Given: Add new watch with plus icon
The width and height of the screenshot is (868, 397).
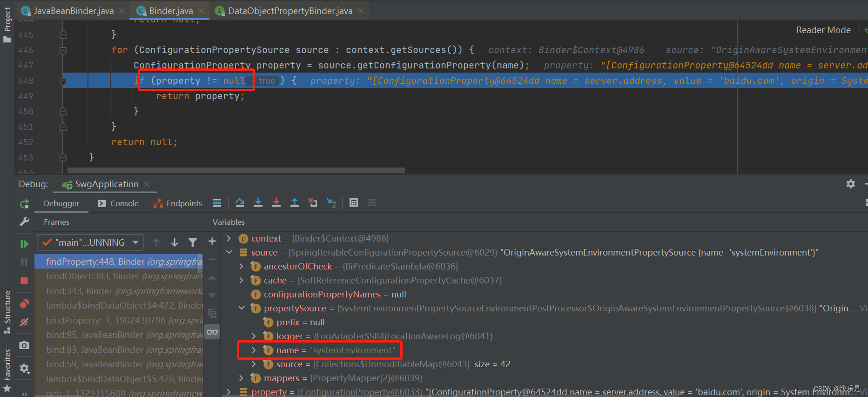Looking at the screenshot, I should 212,241.
